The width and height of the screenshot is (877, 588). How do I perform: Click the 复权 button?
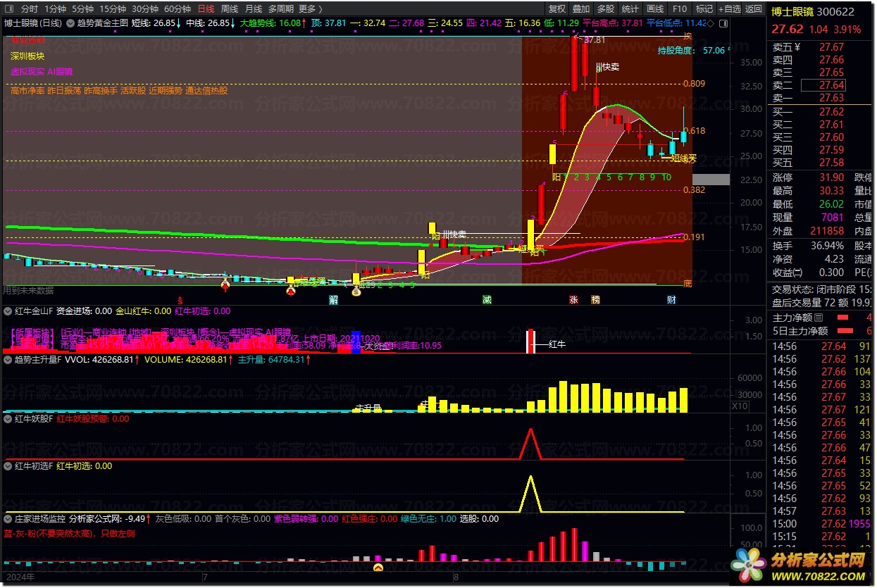tap(557, 9)
